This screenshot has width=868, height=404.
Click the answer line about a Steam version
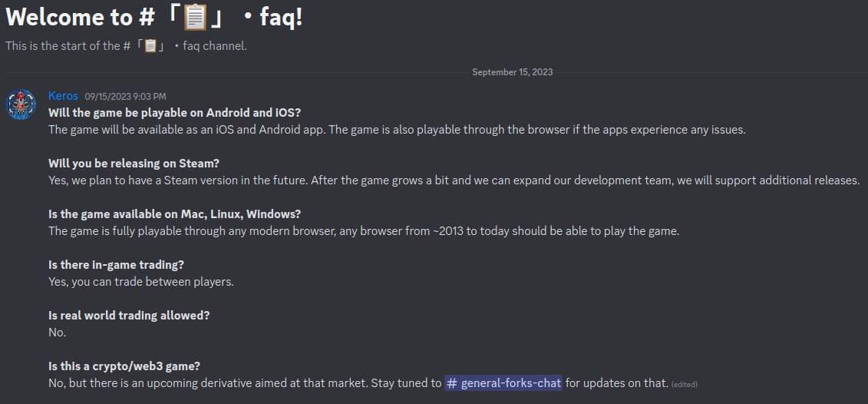pyautogui.click(x=453, y=180)
